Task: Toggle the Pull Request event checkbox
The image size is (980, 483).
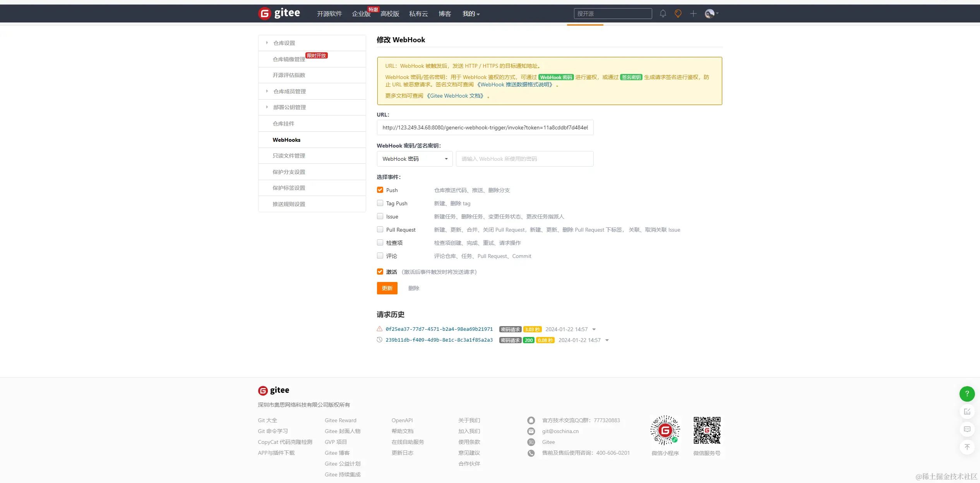Action: [x=380, y=229]
